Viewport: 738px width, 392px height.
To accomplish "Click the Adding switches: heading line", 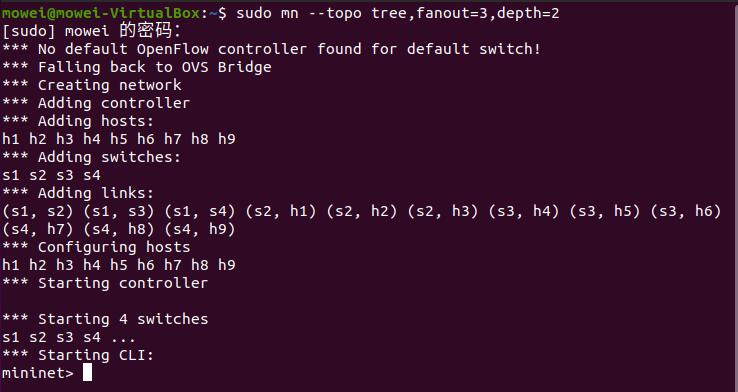I will (92, 157).
